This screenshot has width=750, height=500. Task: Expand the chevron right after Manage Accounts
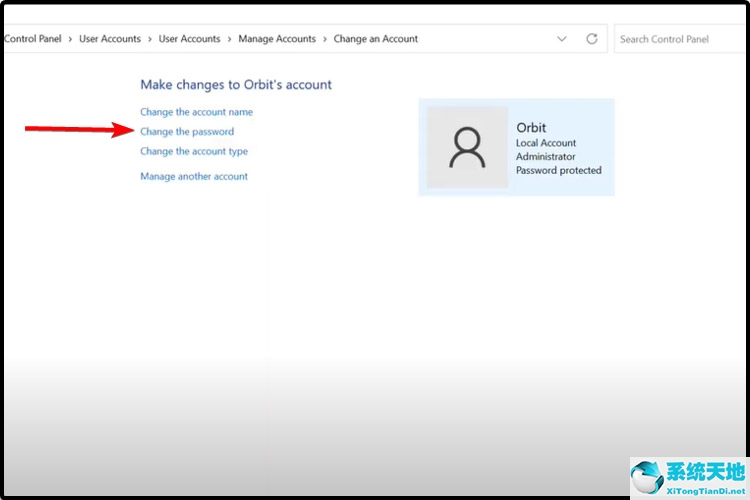(x=324, y=39)
